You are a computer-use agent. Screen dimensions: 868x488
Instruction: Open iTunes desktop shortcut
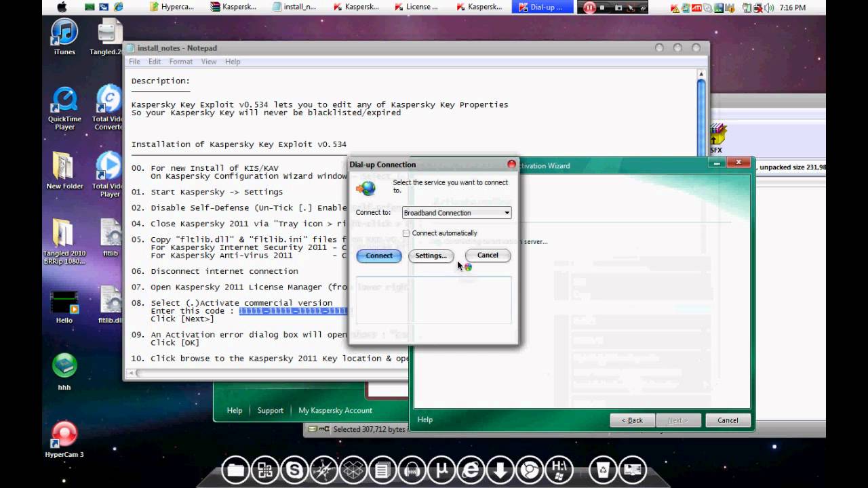64,37
